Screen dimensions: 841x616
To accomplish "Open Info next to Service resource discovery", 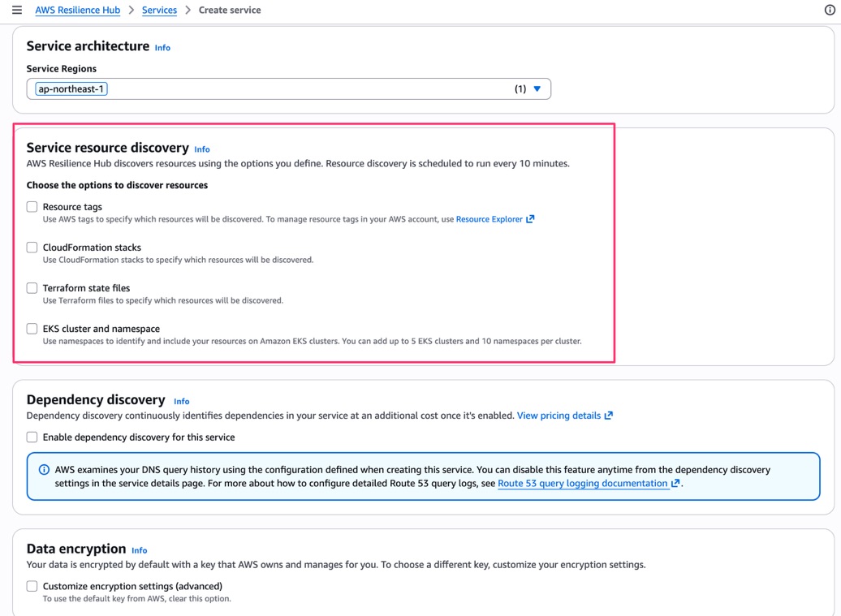I will click(201, 149).
